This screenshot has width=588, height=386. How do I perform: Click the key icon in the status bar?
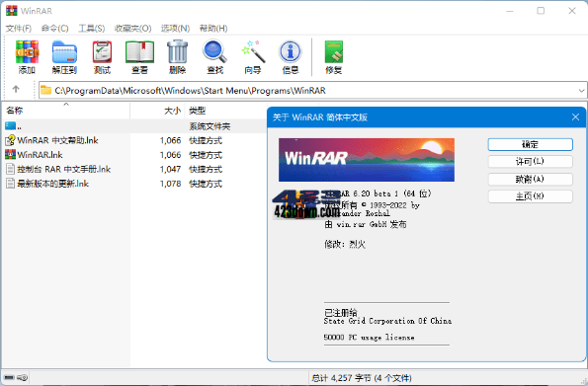23,377
